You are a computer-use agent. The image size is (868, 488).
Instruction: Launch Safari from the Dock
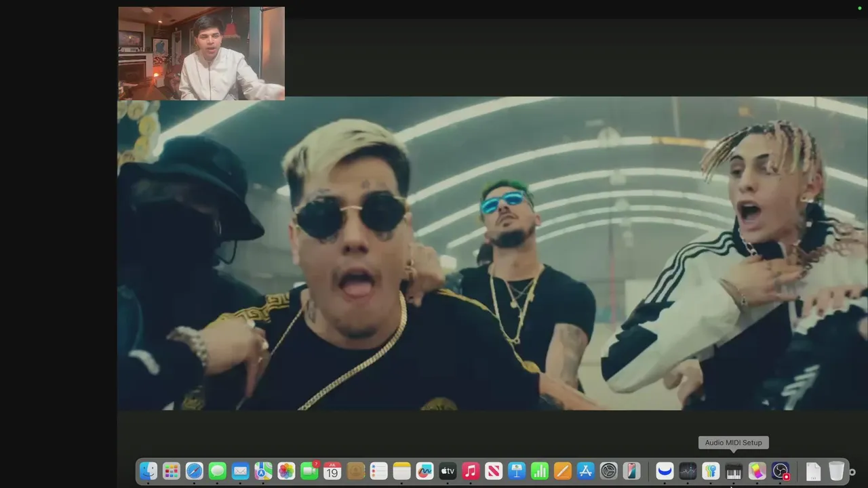195,471
